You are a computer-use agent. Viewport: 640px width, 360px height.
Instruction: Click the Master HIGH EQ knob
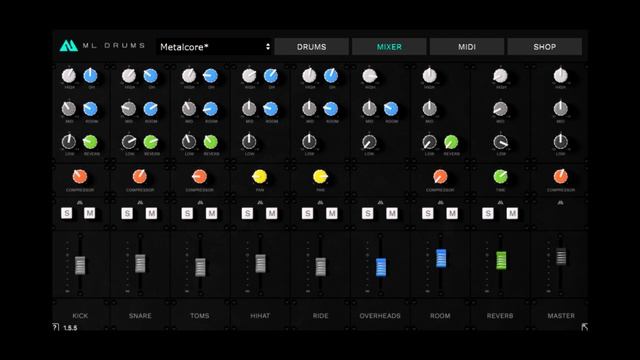pos(560,76)
